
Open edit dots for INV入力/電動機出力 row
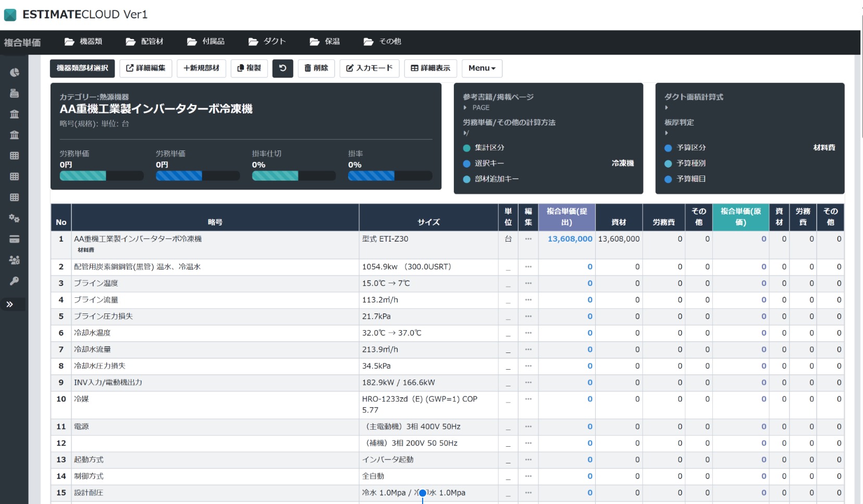click(528, 382)
